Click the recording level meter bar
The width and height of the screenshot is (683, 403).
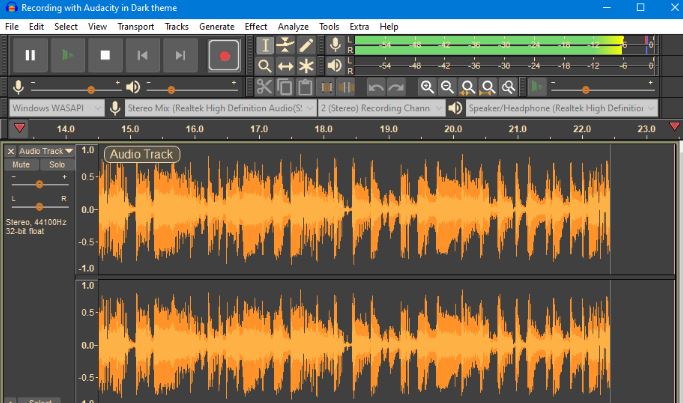pos(504,45)
